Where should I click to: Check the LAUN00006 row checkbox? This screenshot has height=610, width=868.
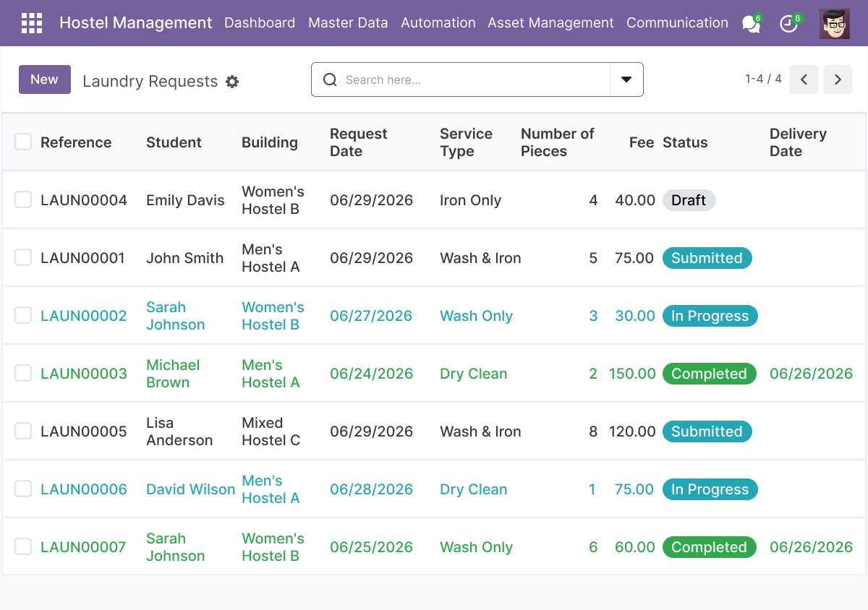tap(23, 489)
